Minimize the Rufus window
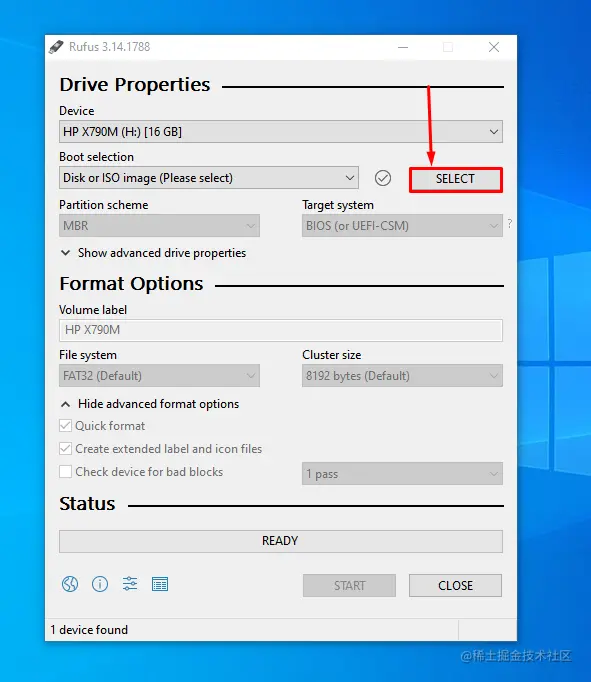 (x=403, y=47)
